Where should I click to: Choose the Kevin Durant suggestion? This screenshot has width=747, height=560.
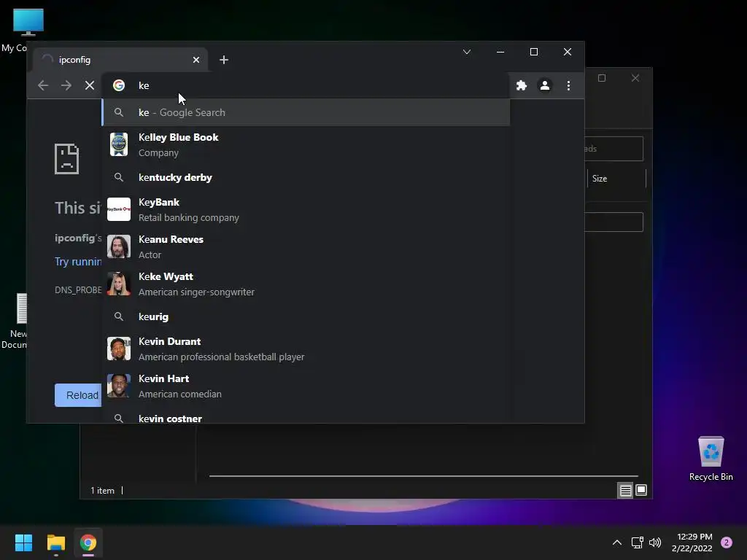[306, 349]
